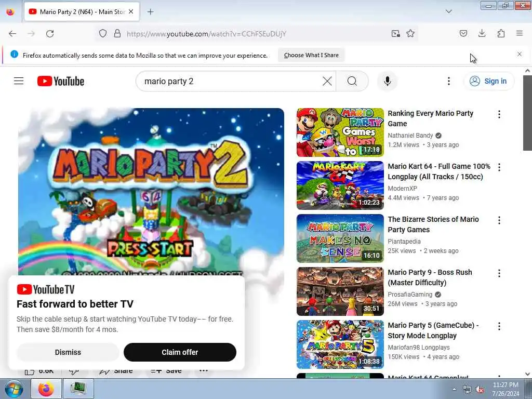532x399 pixels.
Task: Open the Windows Start menu
Action: pos(14,389)
